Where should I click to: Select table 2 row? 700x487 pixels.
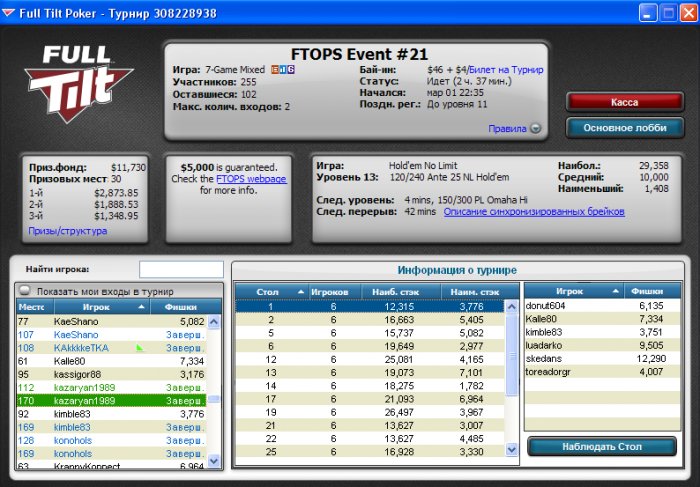(x=370, y=320)
